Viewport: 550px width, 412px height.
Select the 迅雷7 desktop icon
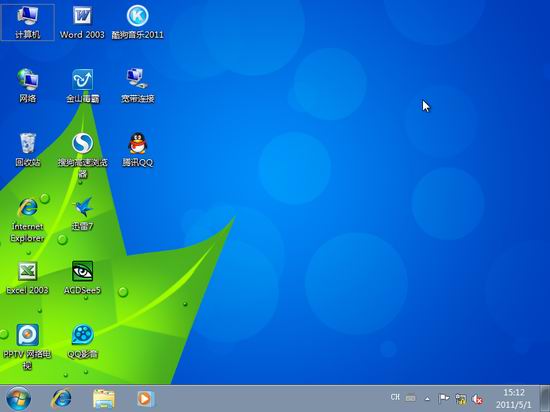82,214
